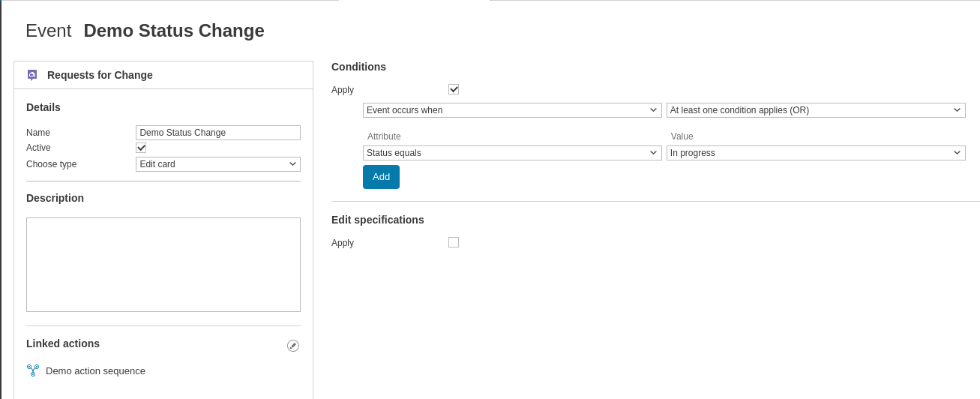Click the Edit specifications section heading

377,220
